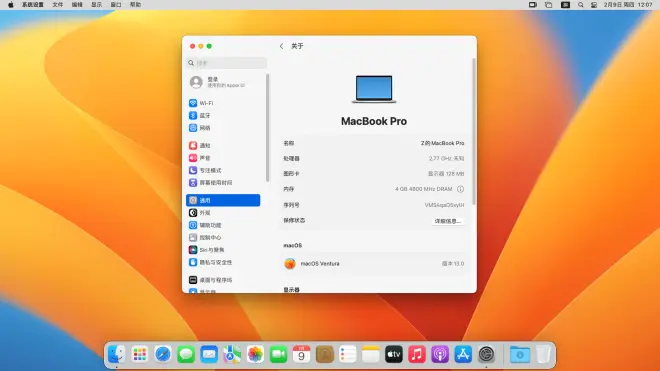Viewport: 660px width, 371px height.
Task: Select the macOS Ventura row
Action: [x=374, y=264]
